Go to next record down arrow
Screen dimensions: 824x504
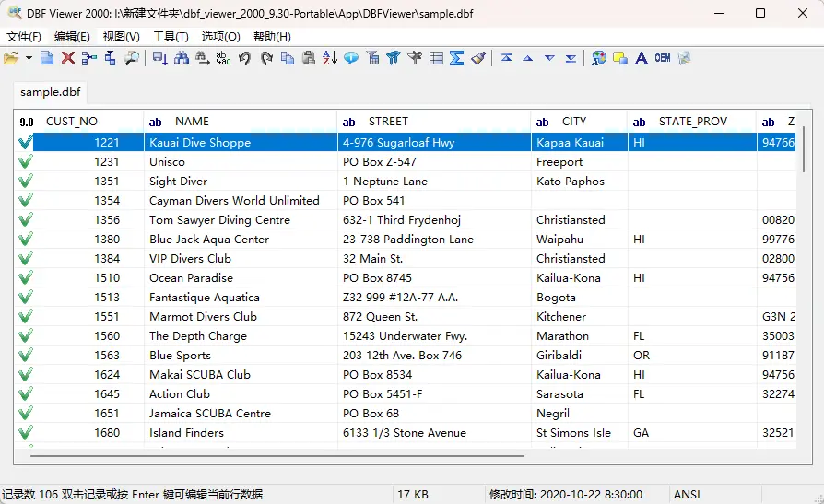(x=549, y=58)
